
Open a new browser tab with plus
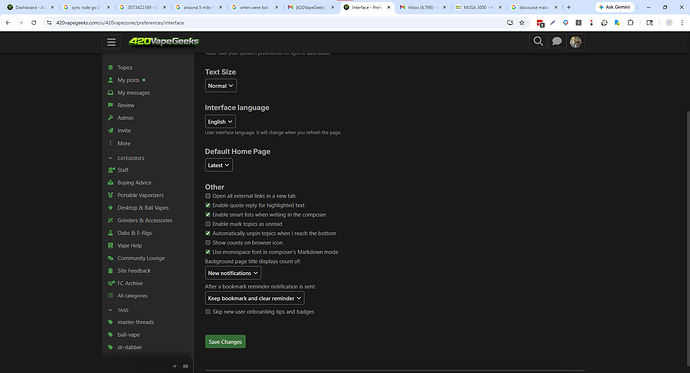pos(569,7)
